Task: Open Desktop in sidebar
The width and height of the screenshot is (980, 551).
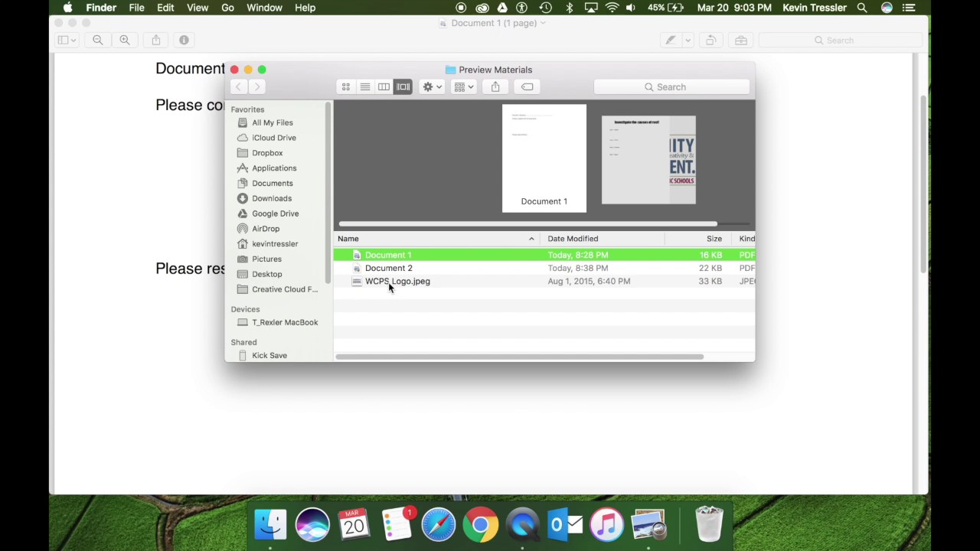Action: 267,274
